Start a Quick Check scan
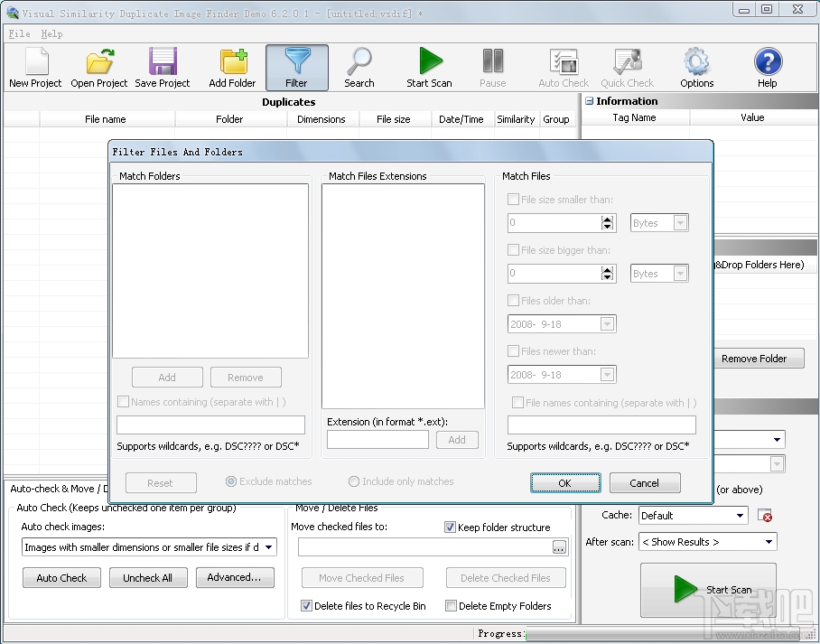Viewport: 820px width, 644px height. [628, 67]
